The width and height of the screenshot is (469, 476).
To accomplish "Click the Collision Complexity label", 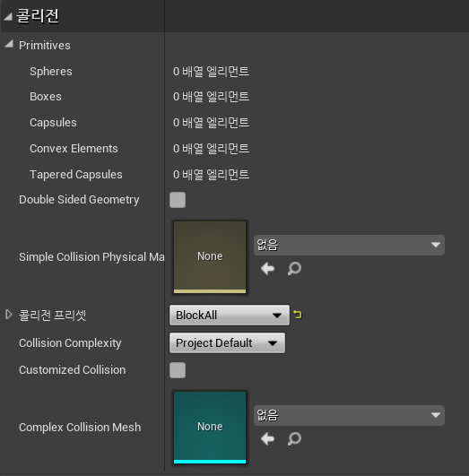I will coord(70,343).
